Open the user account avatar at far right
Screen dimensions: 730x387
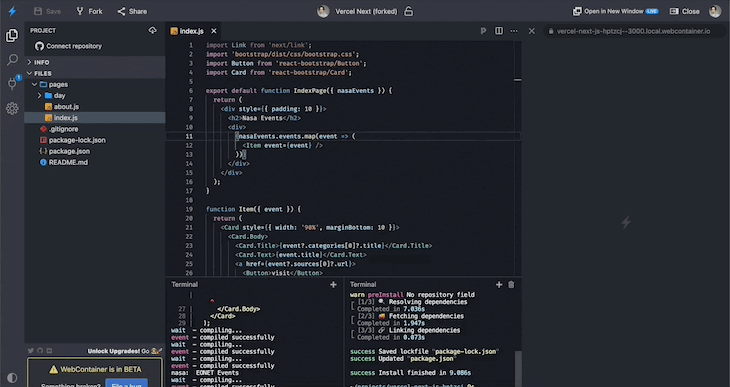tap(715, 11)
